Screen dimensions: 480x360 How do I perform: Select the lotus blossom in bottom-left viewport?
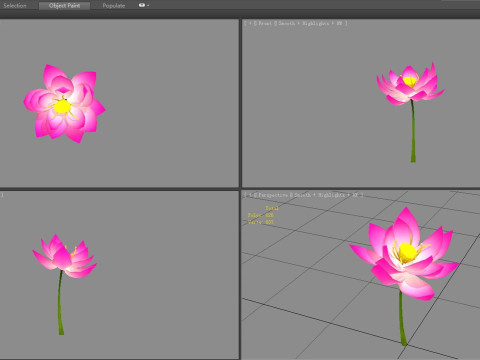[65, 256]
